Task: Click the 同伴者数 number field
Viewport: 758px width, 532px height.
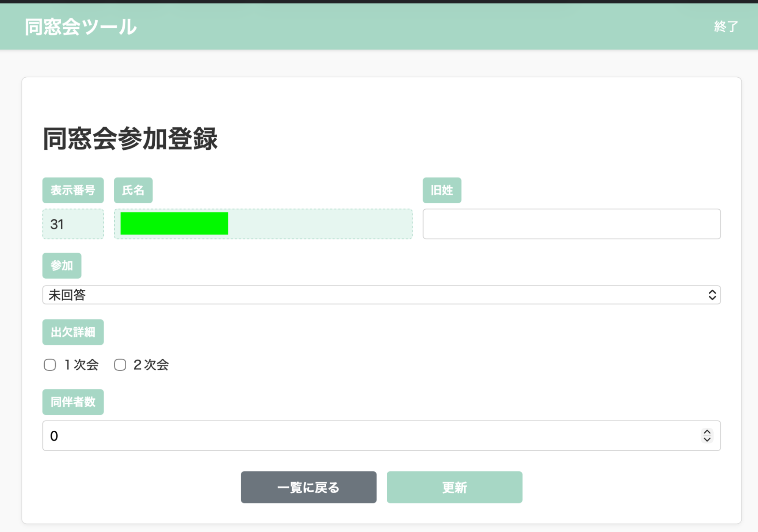Action: (381, 436)
